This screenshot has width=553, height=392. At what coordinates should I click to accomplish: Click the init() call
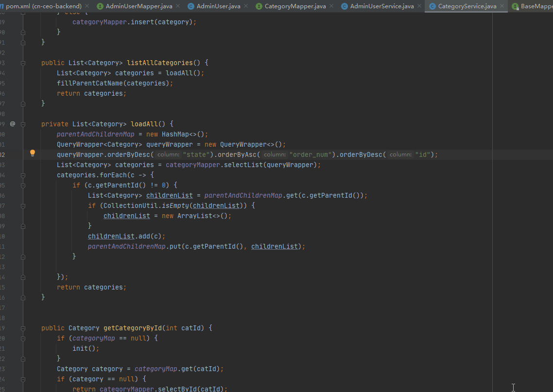(x=86, y=348)
